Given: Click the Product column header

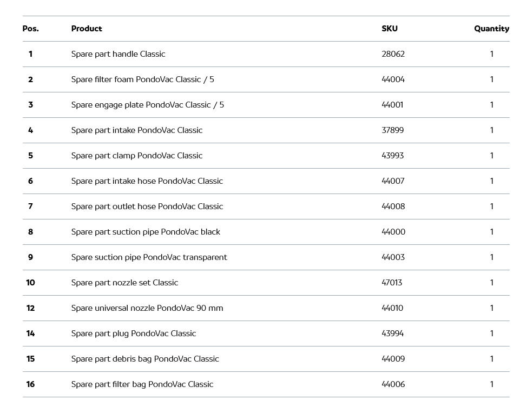Looking at the screenshot, I should 87,29.
